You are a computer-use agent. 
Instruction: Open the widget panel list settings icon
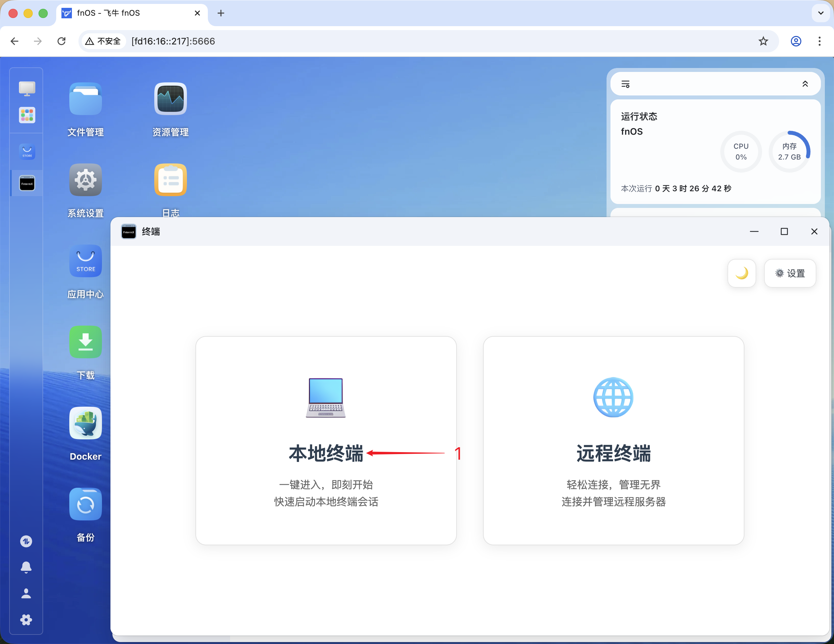tap(625, 84)
